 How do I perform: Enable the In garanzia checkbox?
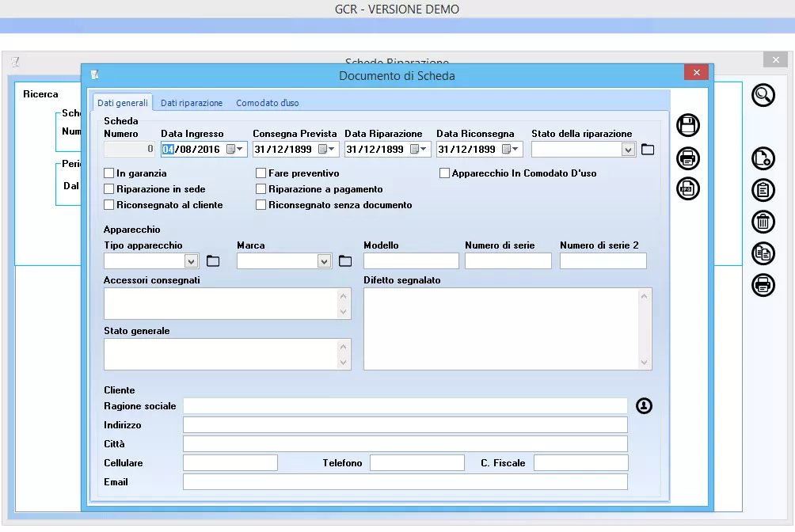point(108,173)
